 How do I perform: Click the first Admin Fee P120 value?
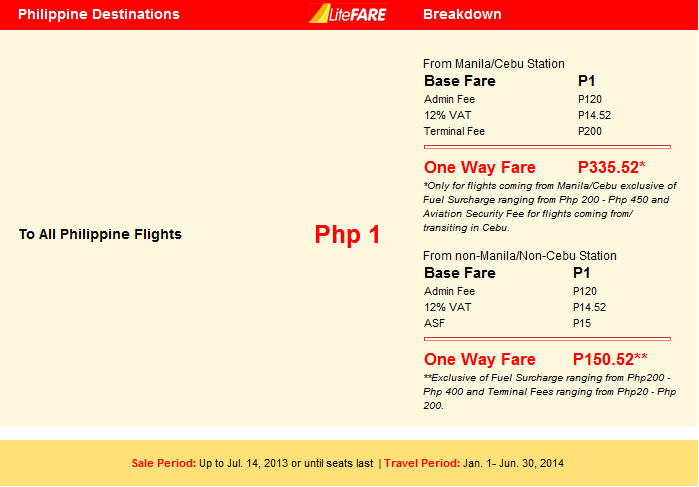coord(590,99)
